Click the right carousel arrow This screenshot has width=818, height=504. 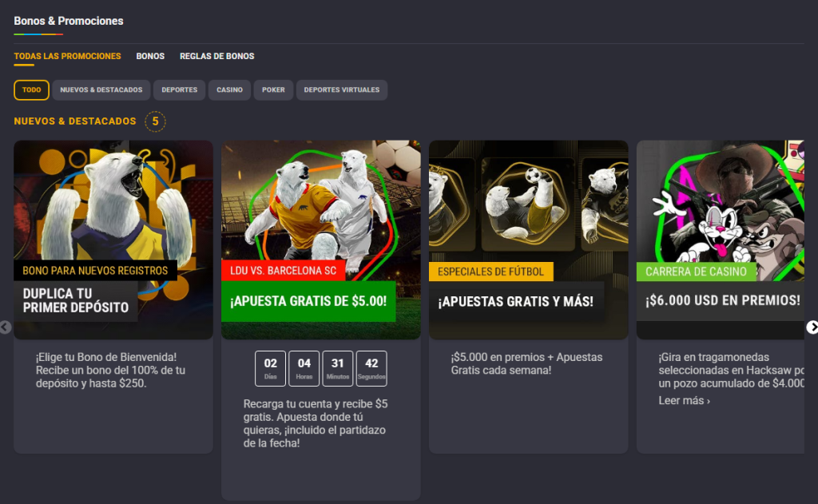pos(812,327)
